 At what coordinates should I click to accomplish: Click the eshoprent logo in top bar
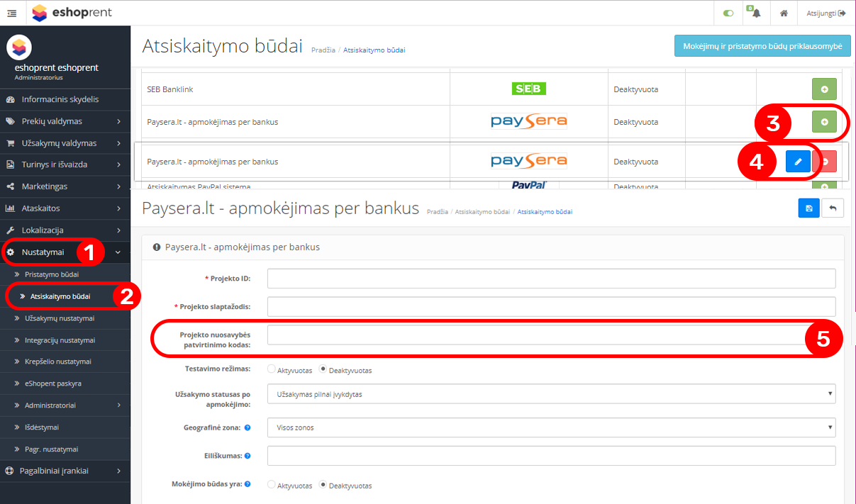coord(72,13)
